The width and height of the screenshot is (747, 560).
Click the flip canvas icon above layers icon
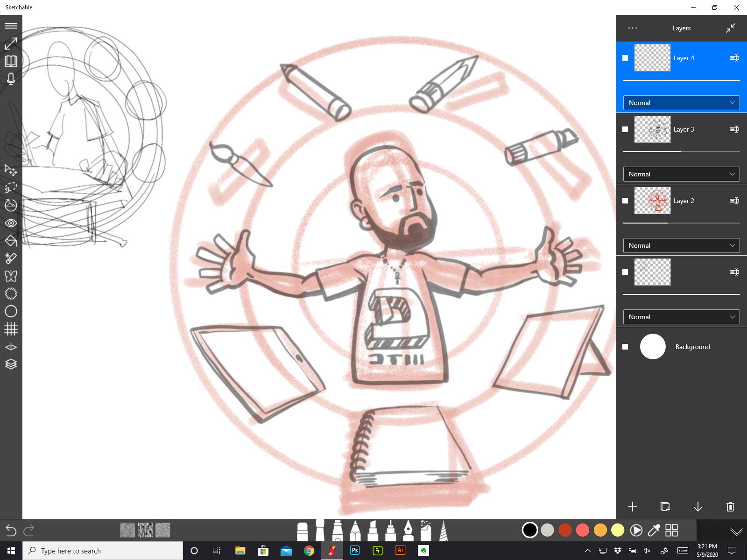[x=11, y=347]
